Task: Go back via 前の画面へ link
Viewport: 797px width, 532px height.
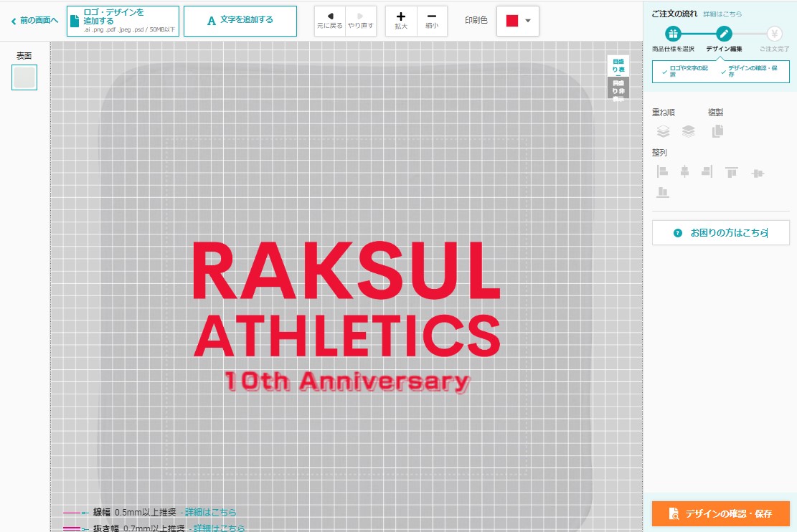Action: (34, 21)
